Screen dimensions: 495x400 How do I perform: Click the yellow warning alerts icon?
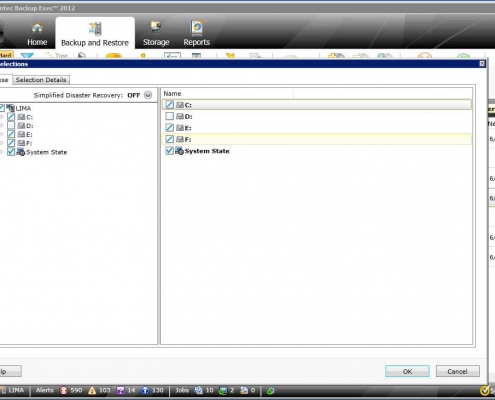tap(92, 390)
